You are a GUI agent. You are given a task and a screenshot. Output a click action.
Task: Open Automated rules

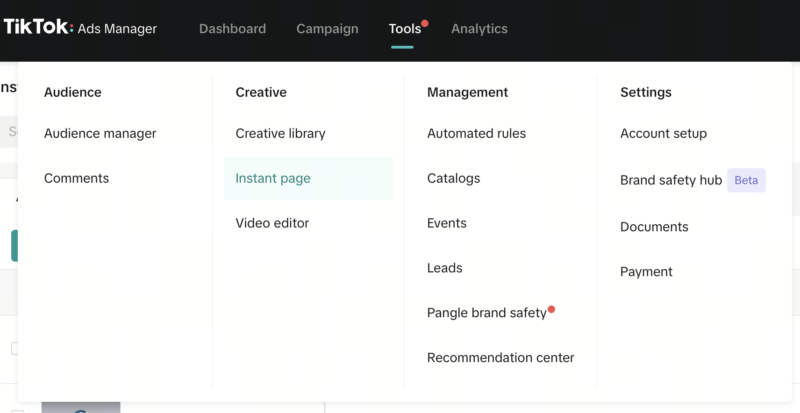476,133
